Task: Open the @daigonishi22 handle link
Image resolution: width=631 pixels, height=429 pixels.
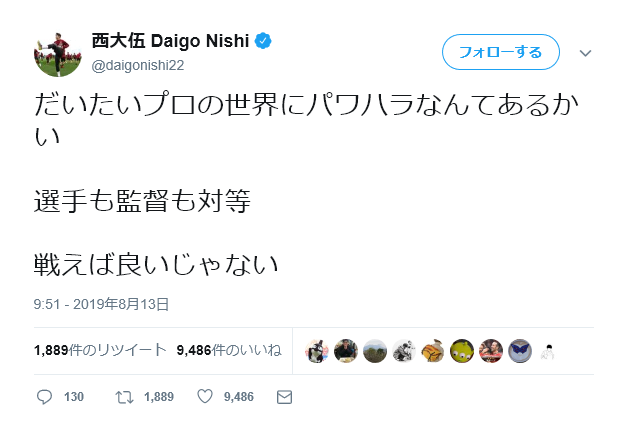Action: (x=138, y=65)
